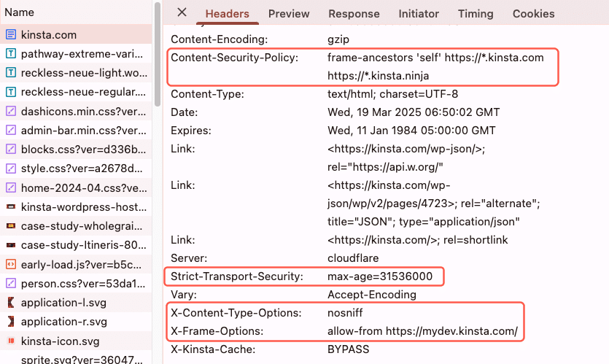Click the image icon for kinsta-wordpress-host
Viewport: 609px width, 364px height.
(x=11, y=206)
